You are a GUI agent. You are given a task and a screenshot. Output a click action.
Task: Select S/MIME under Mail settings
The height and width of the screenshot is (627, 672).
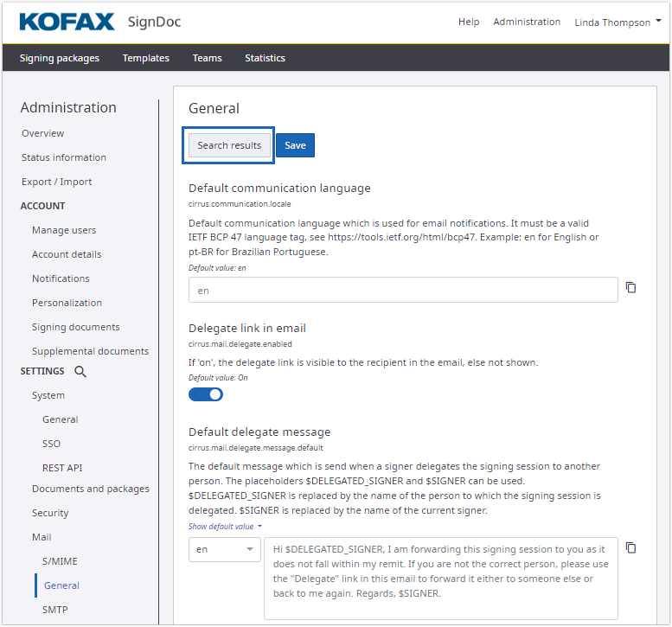click(60, 561)
